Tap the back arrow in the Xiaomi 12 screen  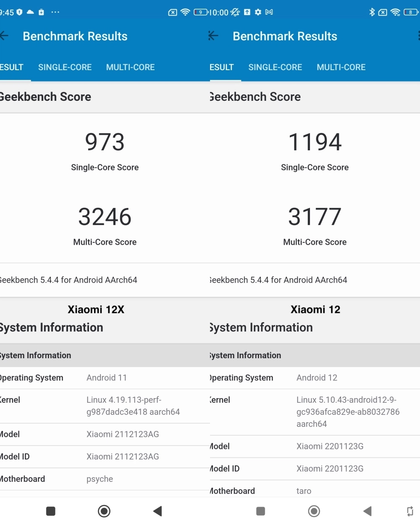213,36
